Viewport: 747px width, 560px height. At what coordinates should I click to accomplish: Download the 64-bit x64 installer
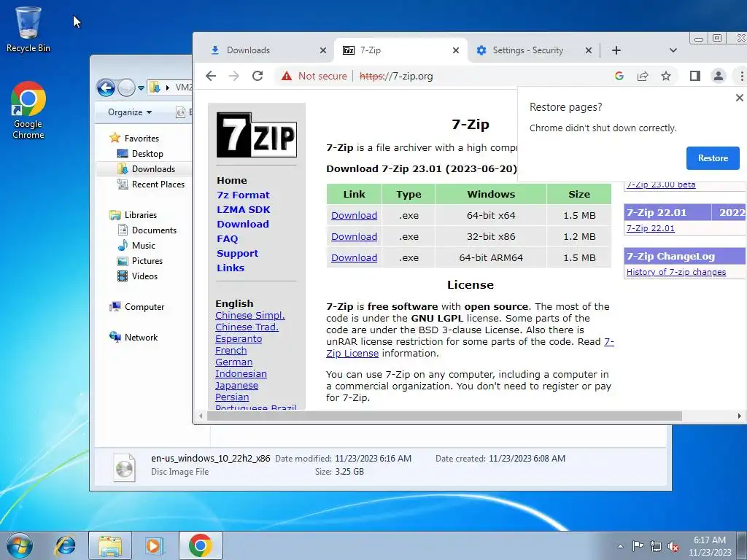354,215
